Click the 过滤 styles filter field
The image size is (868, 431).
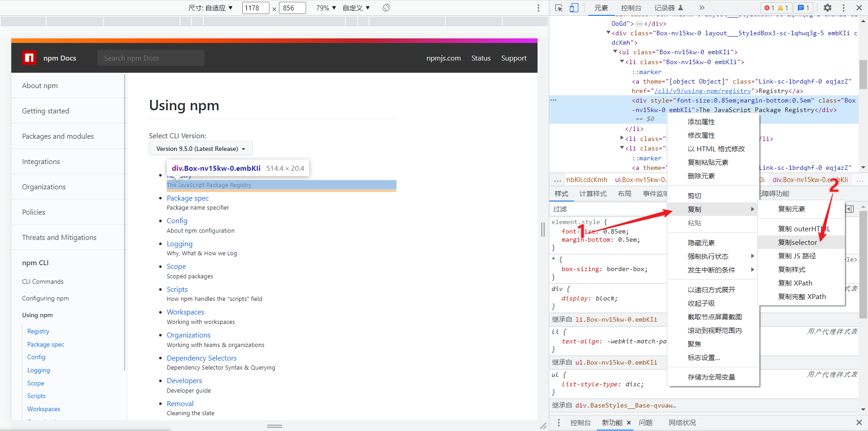(x=608, y=209)
